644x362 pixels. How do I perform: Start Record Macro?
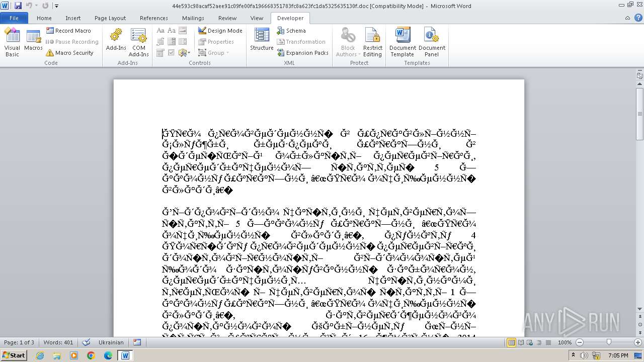point(69,31)
